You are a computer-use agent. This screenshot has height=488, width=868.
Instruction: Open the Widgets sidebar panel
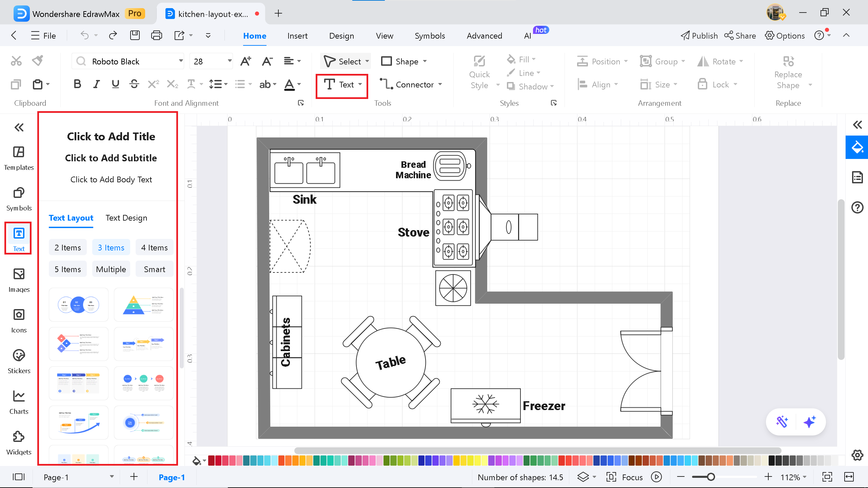click(19, 443)
